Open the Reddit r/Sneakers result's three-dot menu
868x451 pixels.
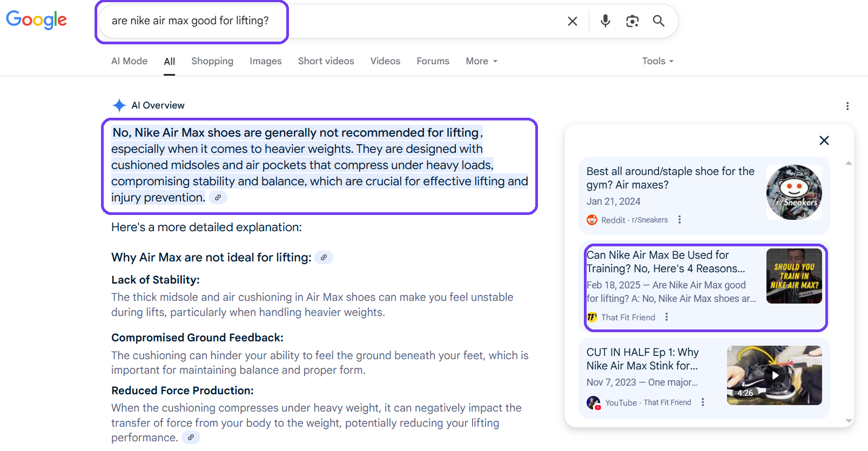pos(679,220)
